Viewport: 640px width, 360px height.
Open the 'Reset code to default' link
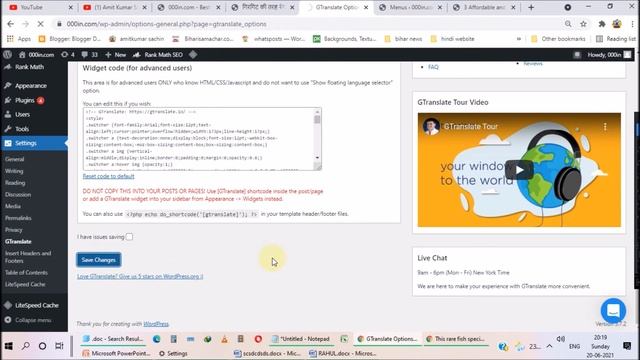[108, 176]
